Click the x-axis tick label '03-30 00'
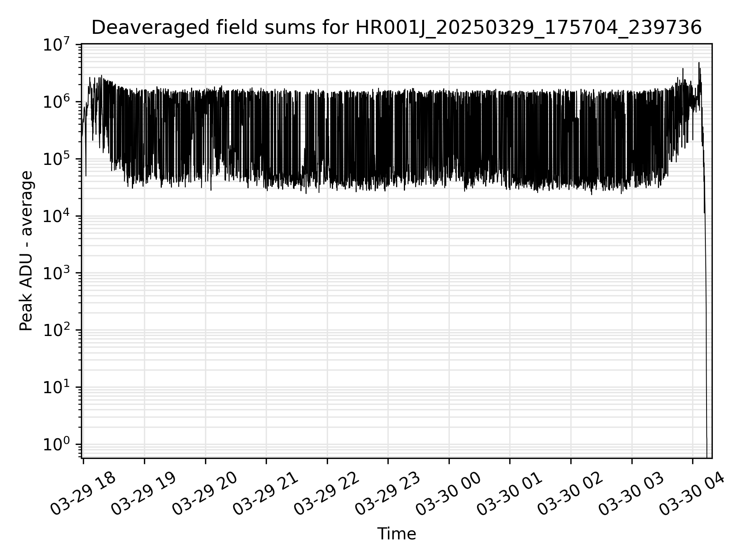The height and width of the screenshot is (560, 747). pyautogui.click(x=448, y=494)
